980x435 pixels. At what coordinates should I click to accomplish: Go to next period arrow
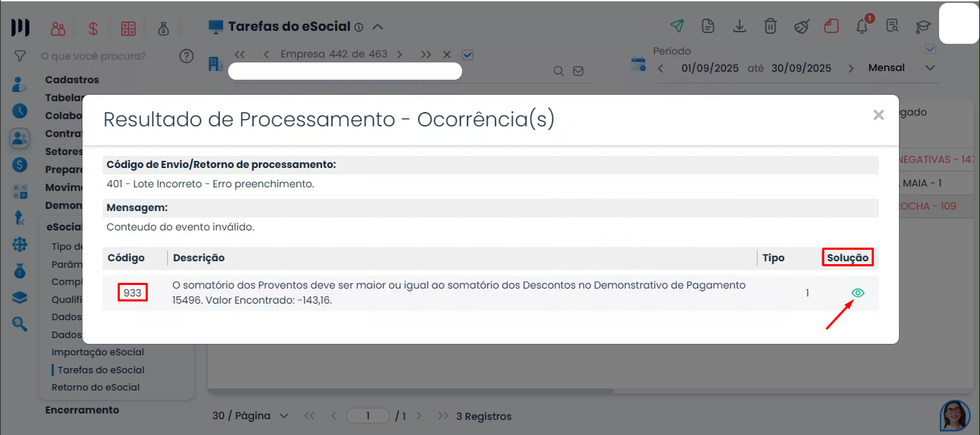(851, 68)
